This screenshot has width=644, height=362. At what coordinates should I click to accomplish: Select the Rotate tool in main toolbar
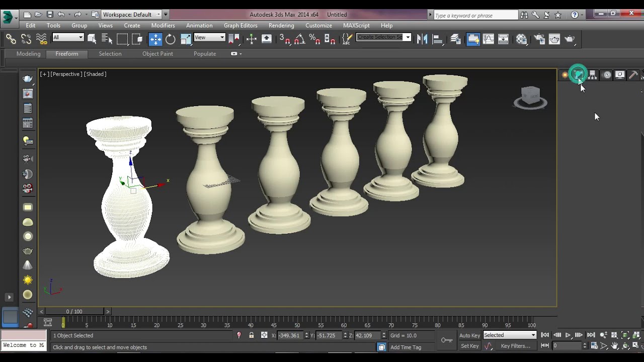171,39
